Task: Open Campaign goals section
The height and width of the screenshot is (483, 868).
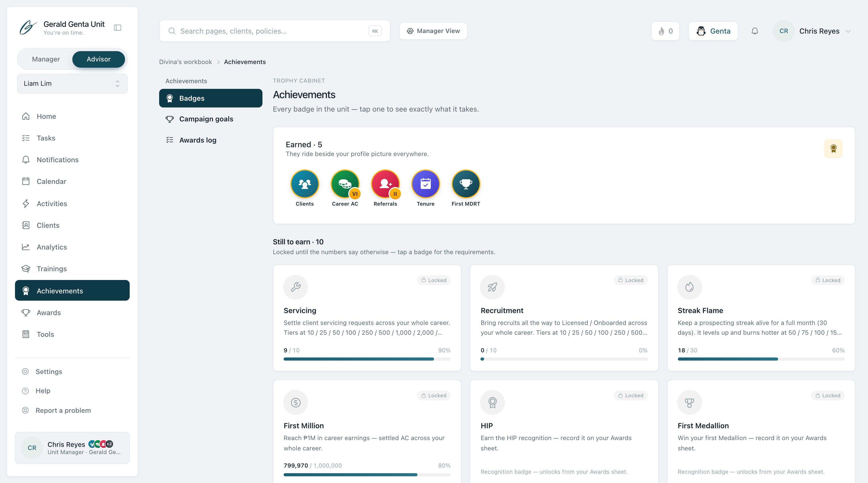Action: pyautogui.click(x=211, y=119)
